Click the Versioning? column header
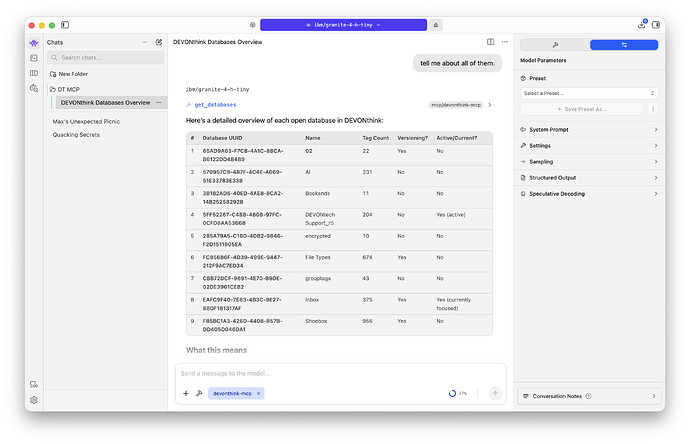Screen dimensions: 690x444 (412, 138)
